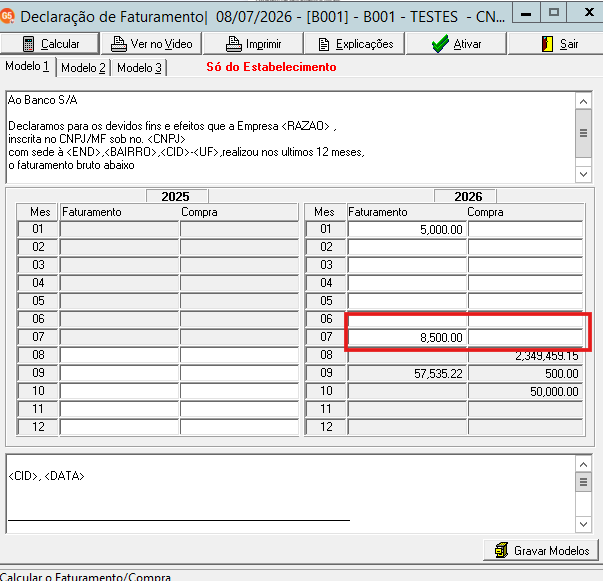Click the document icon on Explicações

coord(324,44)
